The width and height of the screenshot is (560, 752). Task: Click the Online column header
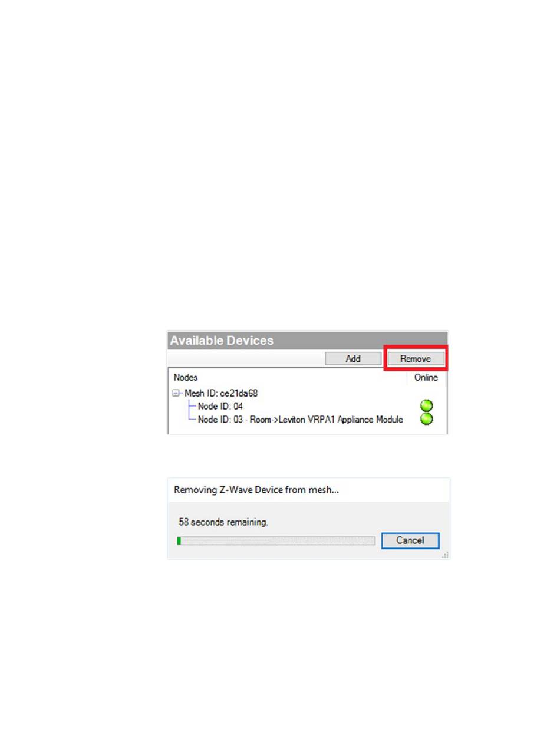[x=426, y=377]
